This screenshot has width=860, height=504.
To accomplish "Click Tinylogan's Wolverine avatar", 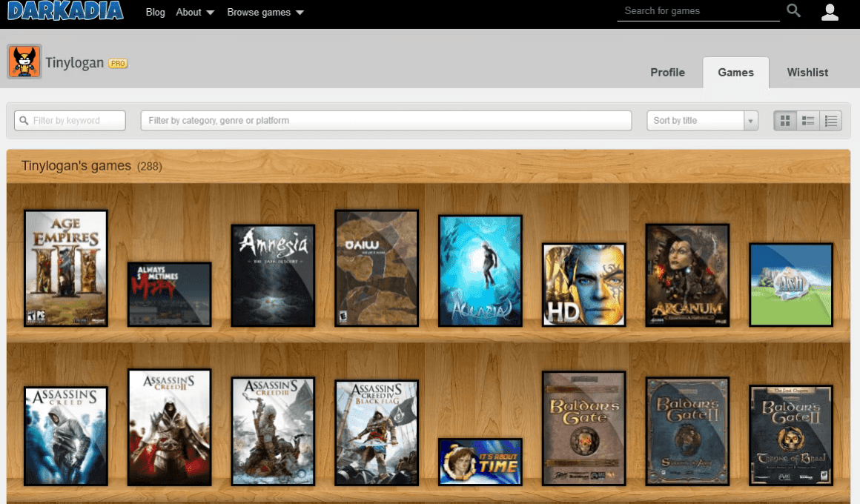I will [24, 62].
